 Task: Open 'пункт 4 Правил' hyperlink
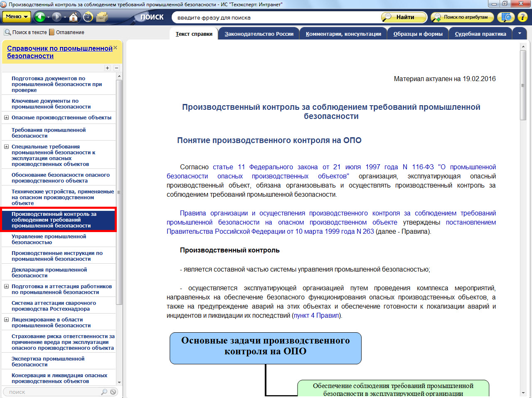(x=316, y=316)
